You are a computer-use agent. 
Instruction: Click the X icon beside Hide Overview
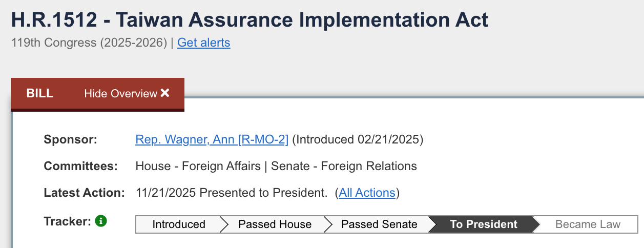165,93
